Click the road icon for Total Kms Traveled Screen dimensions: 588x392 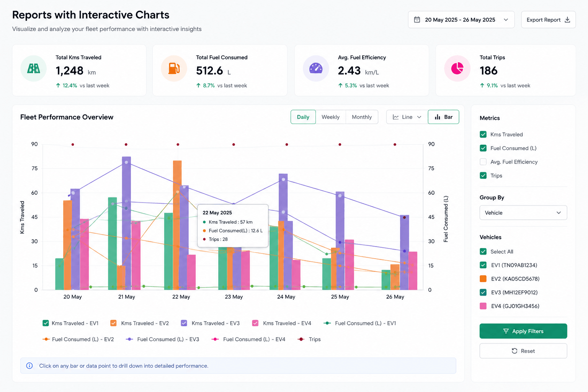(x=34, y=69)
